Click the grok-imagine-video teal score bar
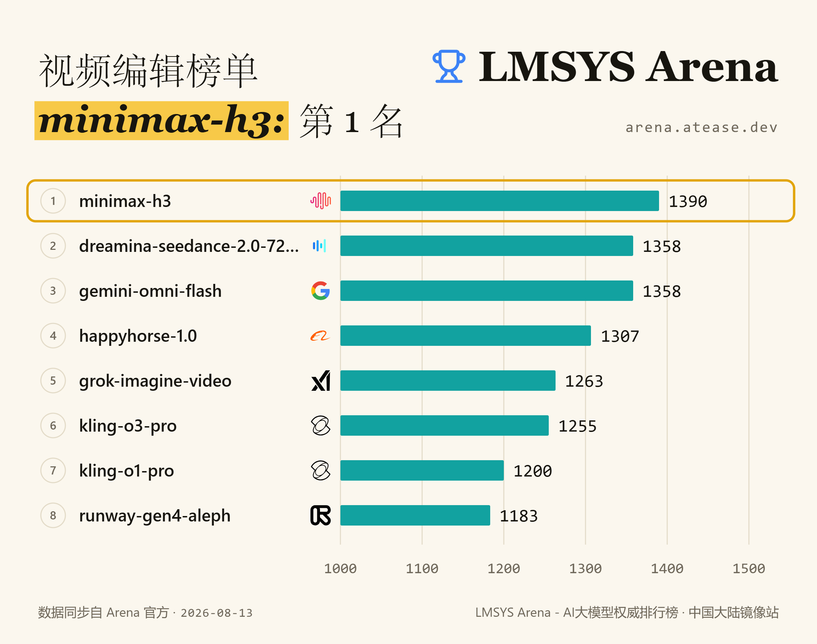This screenshot has height=644, width=817. pyautogui.click(x=448, y=381)
